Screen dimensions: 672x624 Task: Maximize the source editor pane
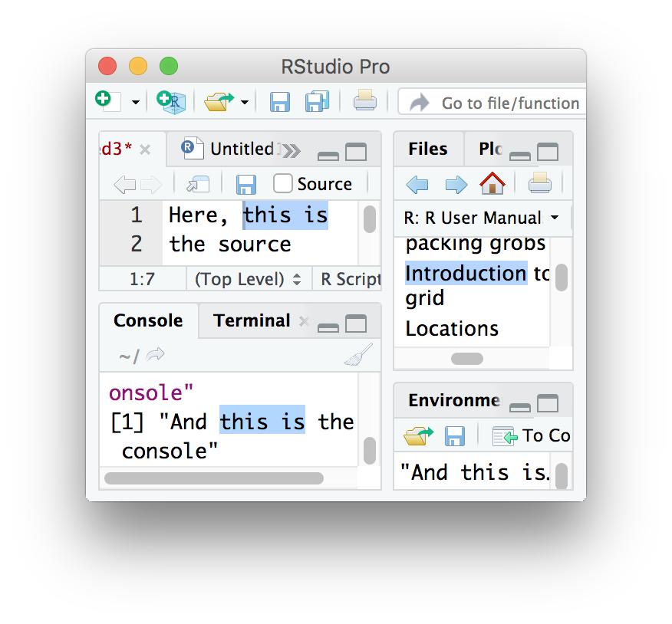coord(356,152)
